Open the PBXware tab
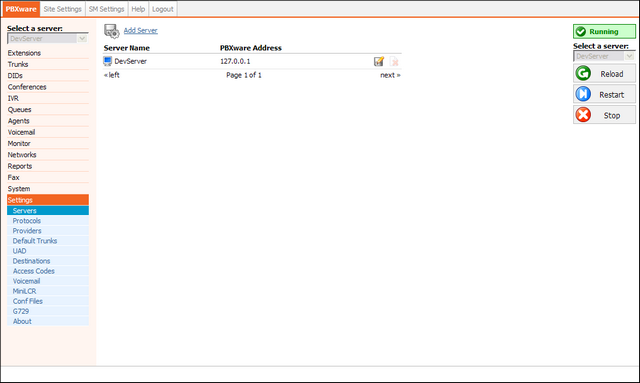The image size is (640, 383). click(x=21, y=9)
